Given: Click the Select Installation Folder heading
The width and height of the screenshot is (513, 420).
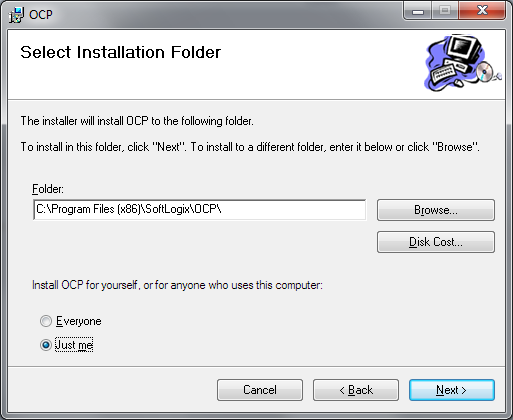Looking at the screenshot, I should click(120, 52).
